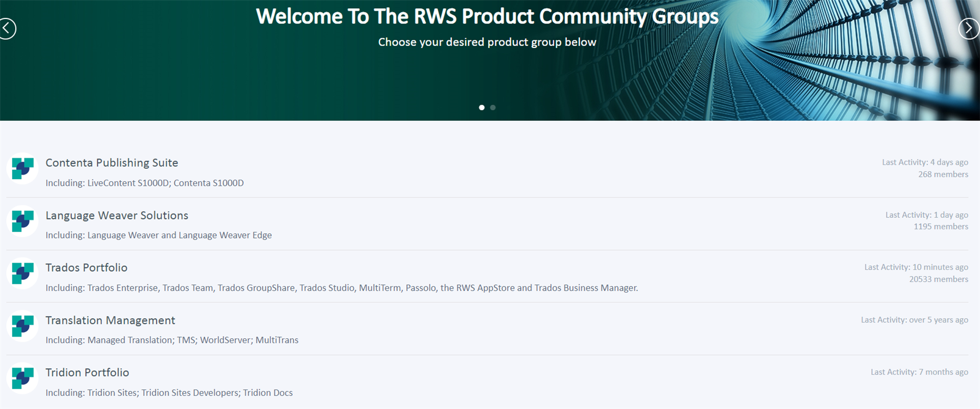Click banner heading 'Welcome To The RWS Product Community Groups'
Image resolution: width=980 pixels, height=409 pixels.
(x=487, y=16)
